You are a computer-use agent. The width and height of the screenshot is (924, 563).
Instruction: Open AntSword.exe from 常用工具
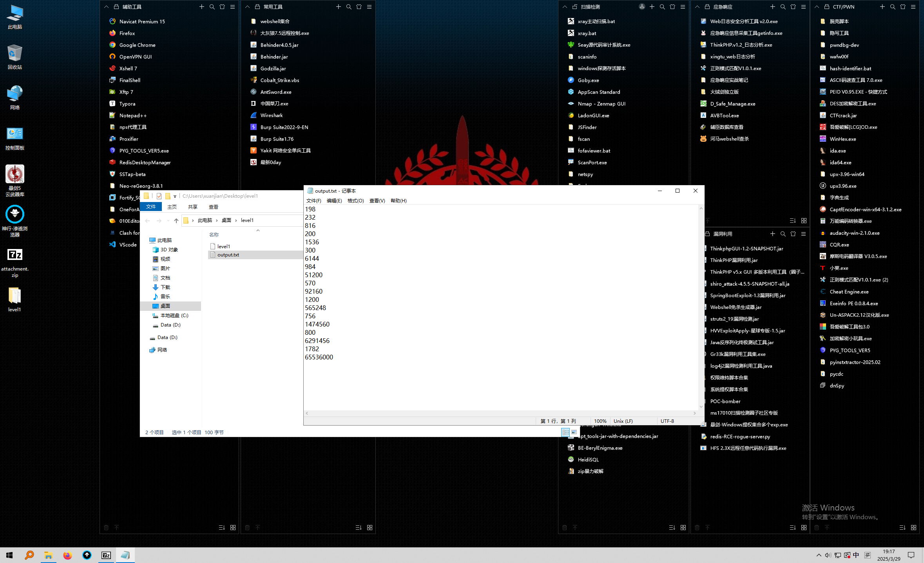tap(276, 92)
